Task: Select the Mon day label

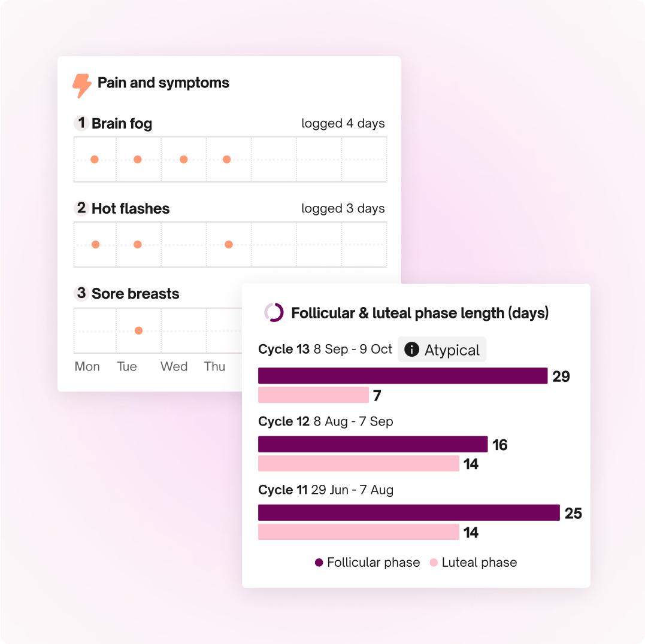Action: coord(87,366)
